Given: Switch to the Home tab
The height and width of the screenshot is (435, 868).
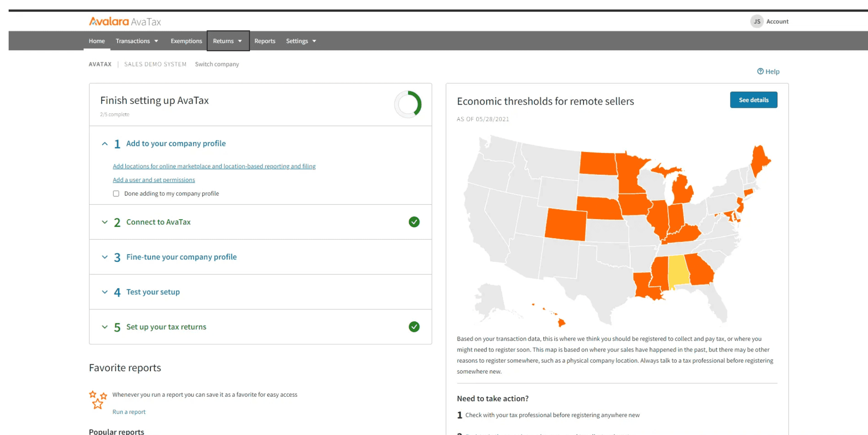Looking at the screenshot, I should coord(96,40).
